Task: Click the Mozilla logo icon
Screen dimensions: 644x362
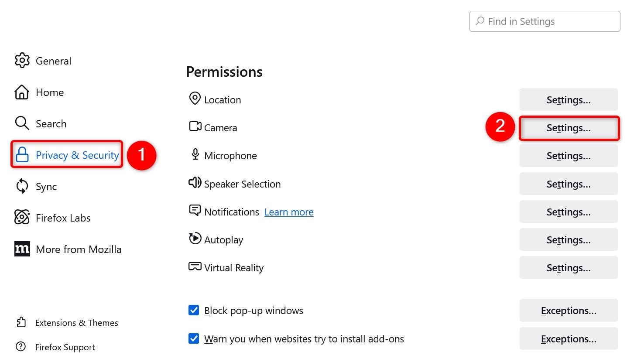Action: [x=22, y=249]
